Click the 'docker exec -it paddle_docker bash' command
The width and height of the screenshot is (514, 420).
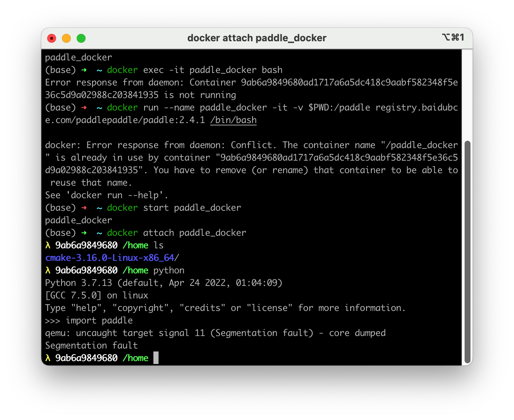tap(195, 70)
